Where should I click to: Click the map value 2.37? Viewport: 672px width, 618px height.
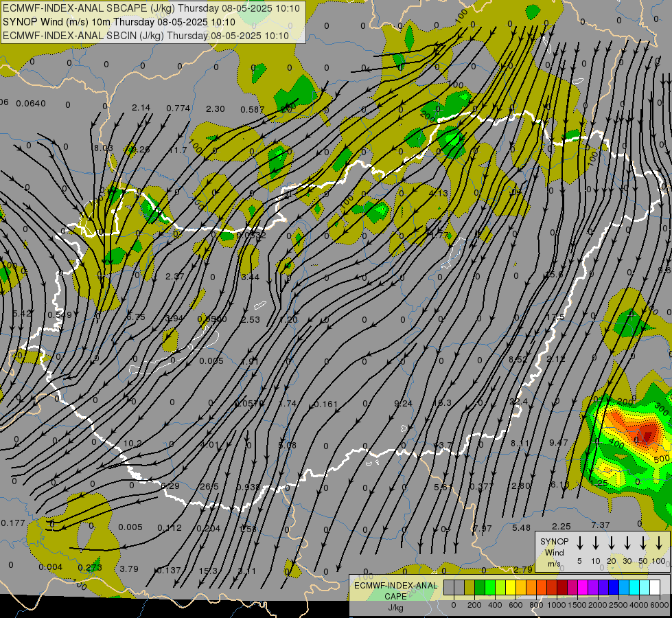click(175, 277)
